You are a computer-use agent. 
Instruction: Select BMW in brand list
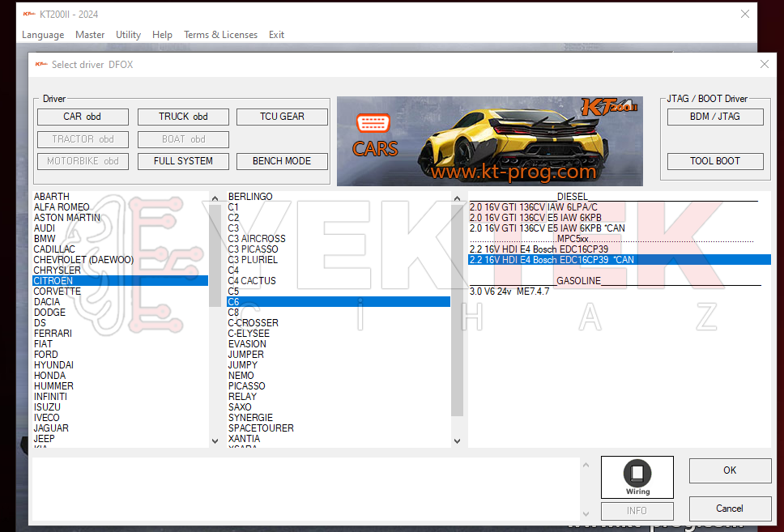click(x=120, y=239)
